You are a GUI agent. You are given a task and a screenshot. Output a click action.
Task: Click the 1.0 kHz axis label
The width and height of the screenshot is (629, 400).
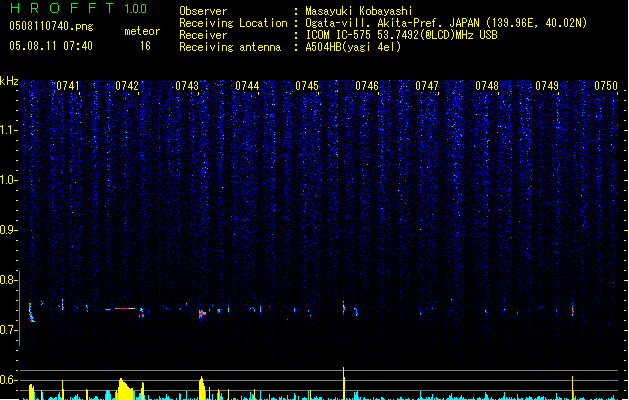(x=9, y=180)
